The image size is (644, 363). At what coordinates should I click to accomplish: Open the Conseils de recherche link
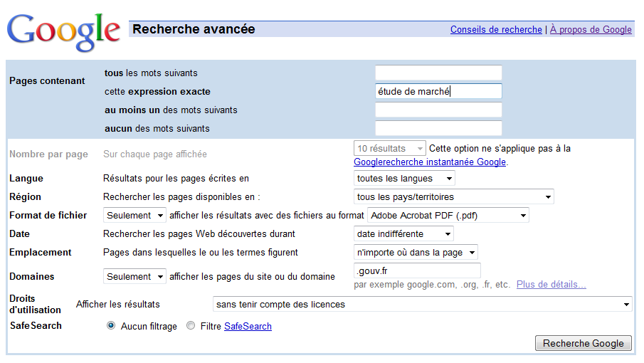[496, 30]
